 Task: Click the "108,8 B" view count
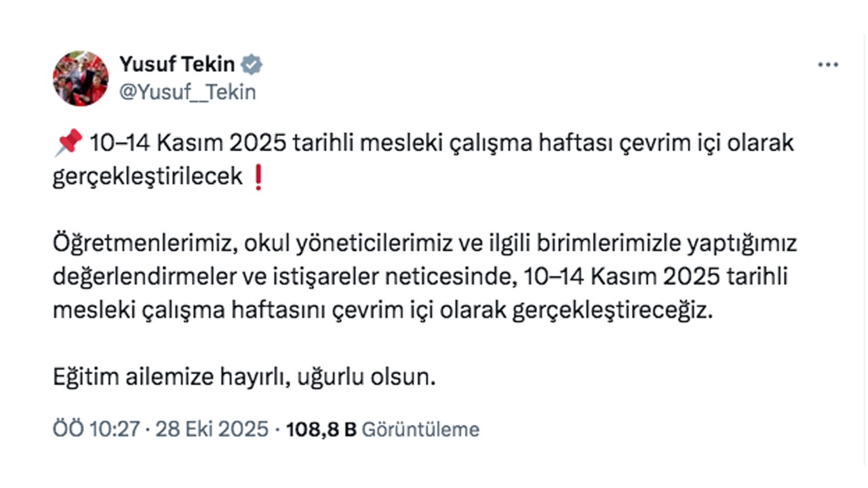point(322,429)
